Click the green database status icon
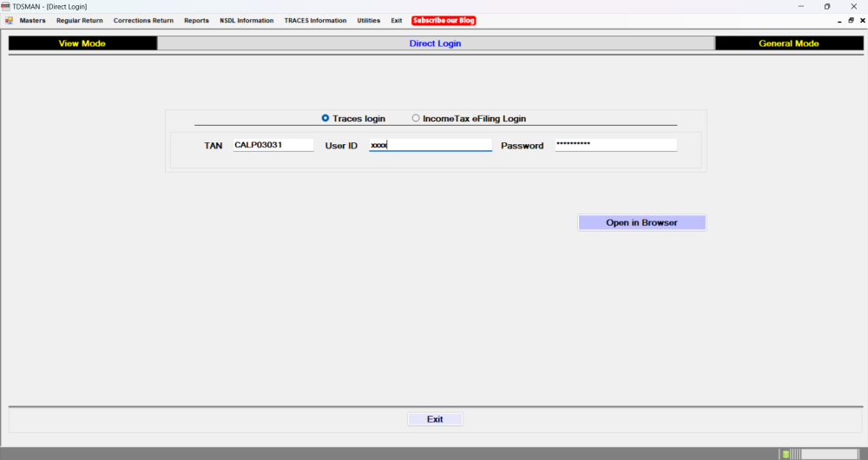This screenshot has width=868, height=460. [786, 455]
